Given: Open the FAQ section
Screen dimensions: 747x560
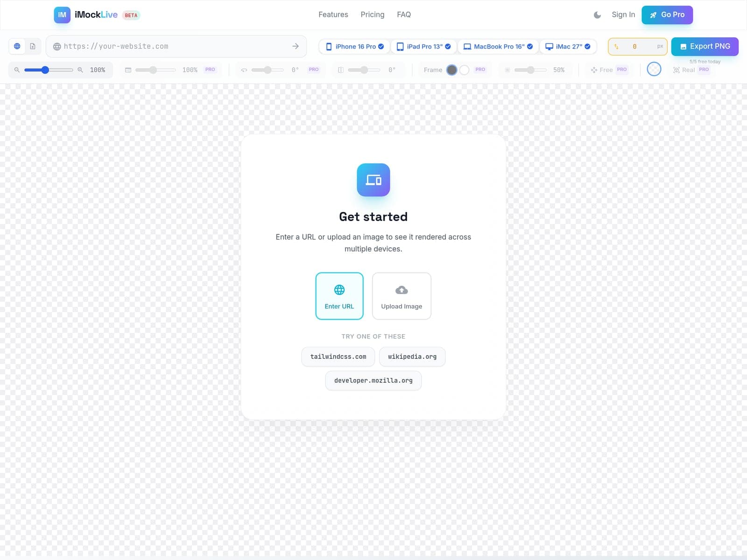Looking at the screenshot, I should pyautogui.click(x=404, y=14).
